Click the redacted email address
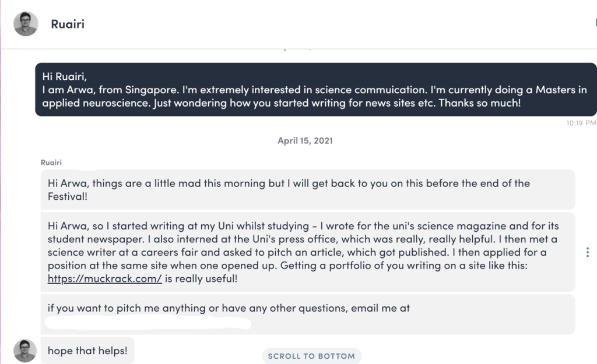Screen dimensions: 597x364 149,323
